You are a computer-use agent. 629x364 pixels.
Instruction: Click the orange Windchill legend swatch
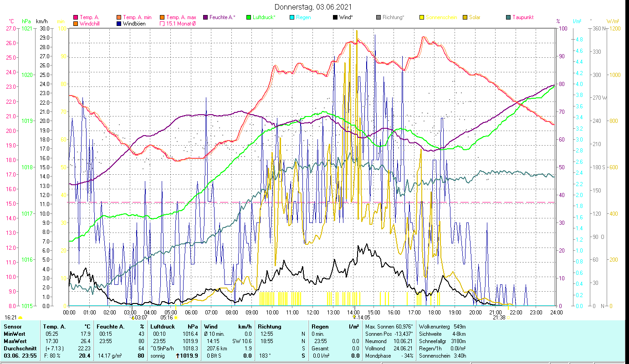[76, 24]
